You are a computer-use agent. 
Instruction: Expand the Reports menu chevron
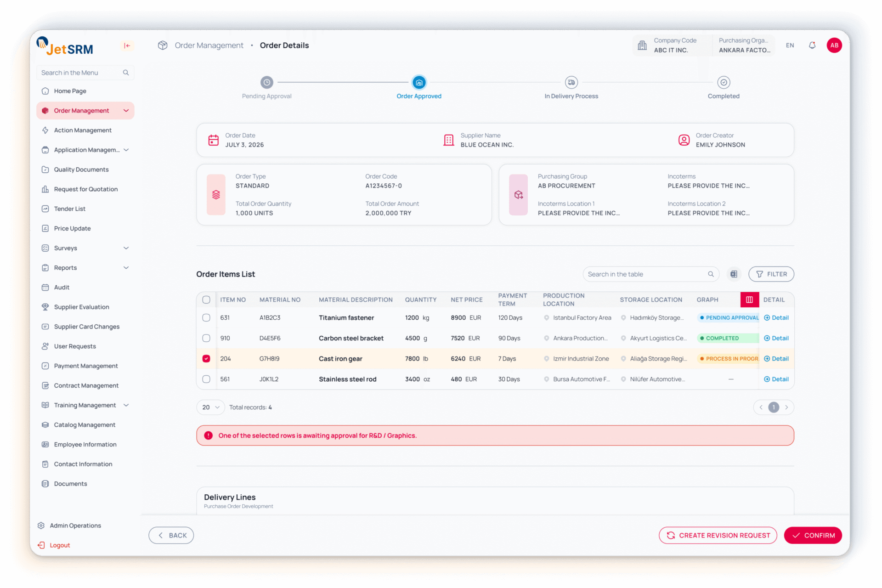[126, 268]
